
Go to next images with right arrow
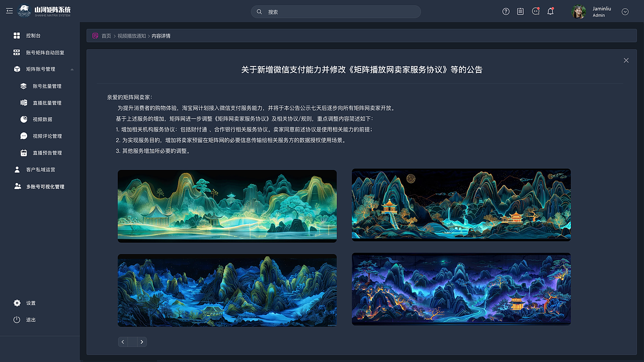(142, 342)
